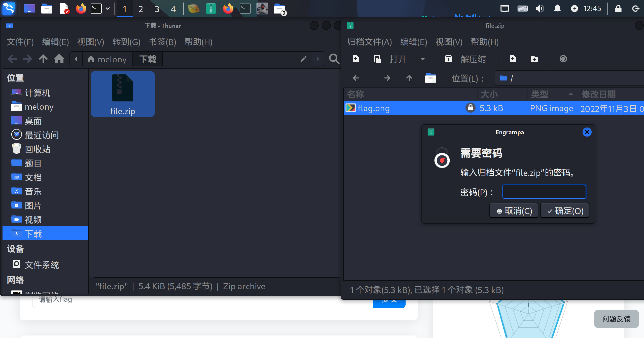
Task: Expand the Open (打开) dropdown arrow
Action: coord(422,59)
